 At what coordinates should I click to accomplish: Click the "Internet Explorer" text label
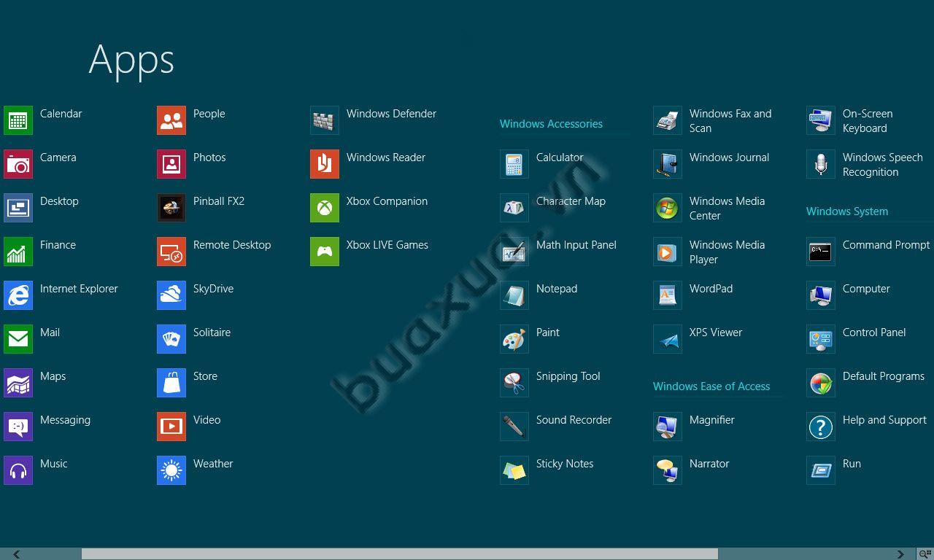79,289
